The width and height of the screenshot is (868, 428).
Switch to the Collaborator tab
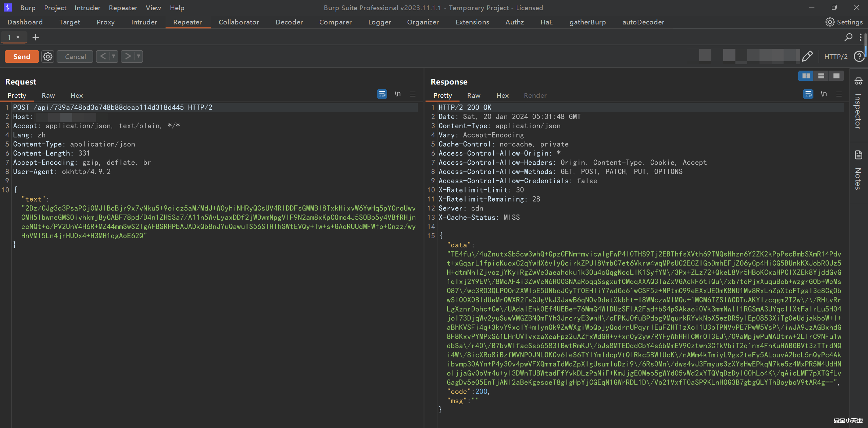[239, 22]
